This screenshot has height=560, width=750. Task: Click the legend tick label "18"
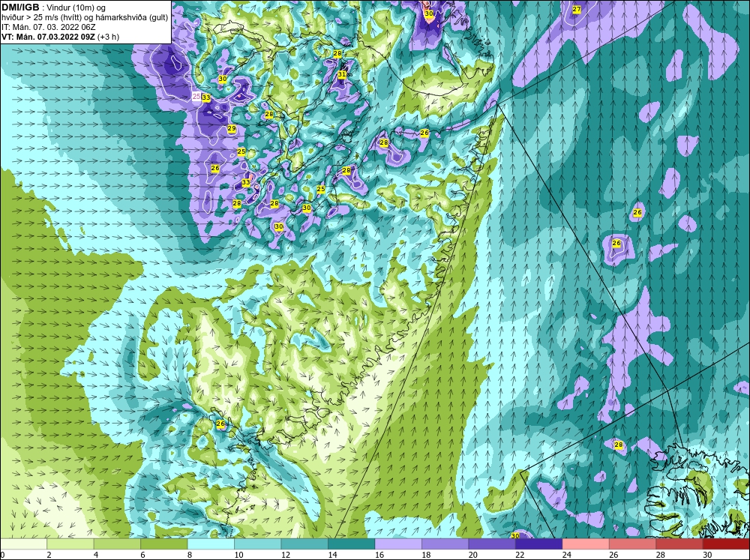426,555
